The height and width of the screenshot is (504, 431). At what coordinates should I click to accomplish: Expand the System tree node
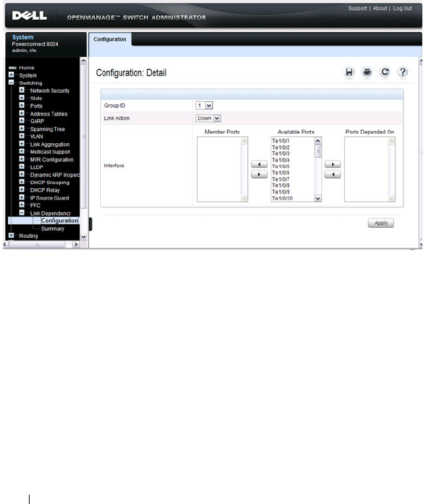(11, 75)
